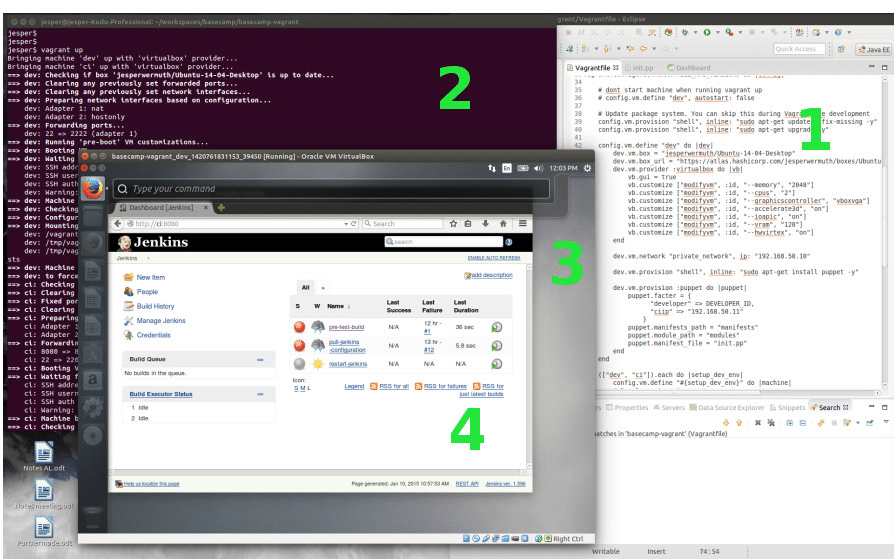Open the Notes AL.odt desktop file
This screenshot has width=894, height=559.
[44, 456]
